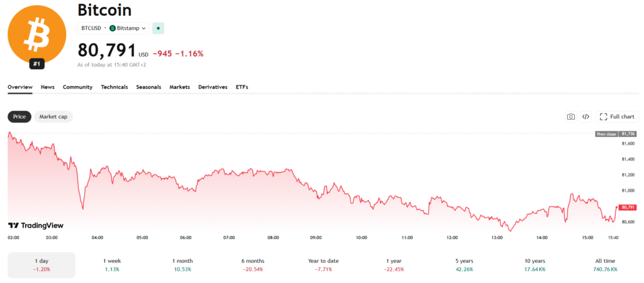Select the All time range
This screenshot has width=644, height=283.
click(606, 265)
